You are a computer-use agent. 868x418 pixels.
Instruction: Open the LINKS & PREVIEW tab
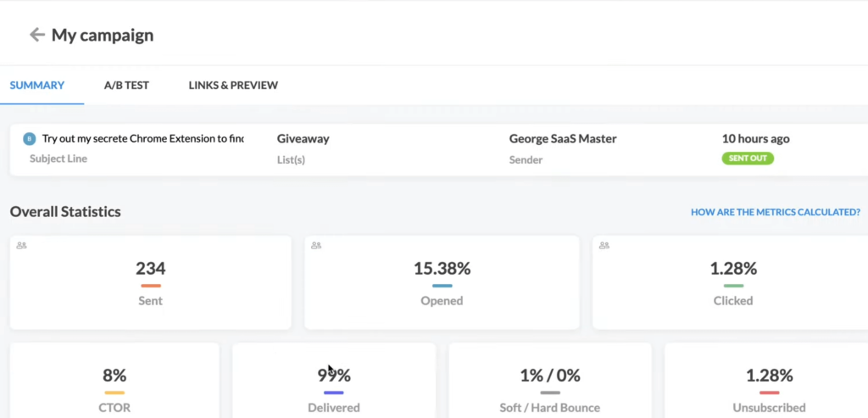[x=233, y=86]
